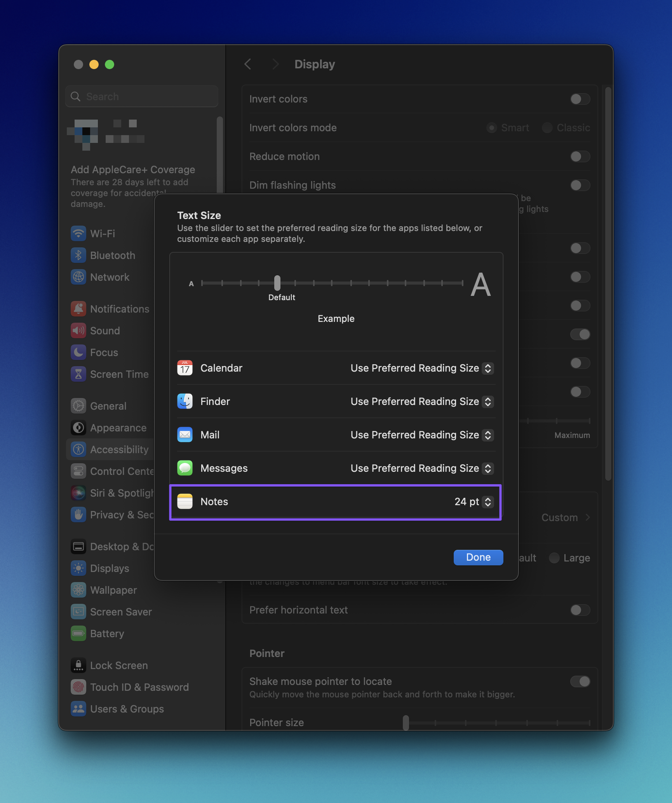The height and width of the screenshot is (803, 672).
Task: Select the Smart invert colors mode
Action: point(492,128)
